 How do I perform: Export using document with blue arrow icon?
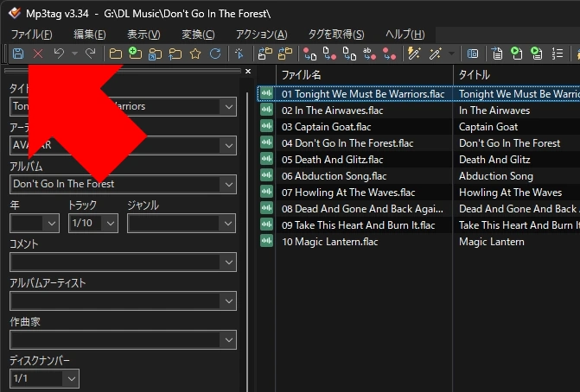click(497, 54)
